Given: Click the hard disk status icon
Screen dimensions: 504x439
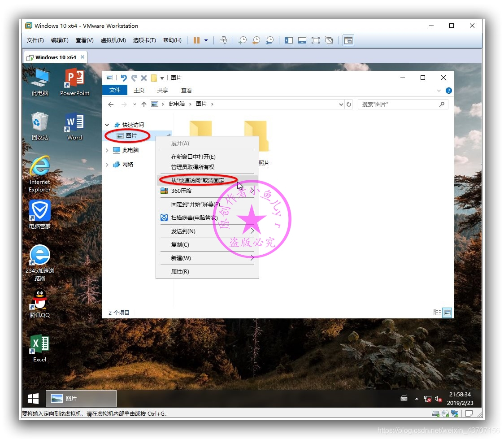Looking at the screenshot, I should click(x=435, y=413).
